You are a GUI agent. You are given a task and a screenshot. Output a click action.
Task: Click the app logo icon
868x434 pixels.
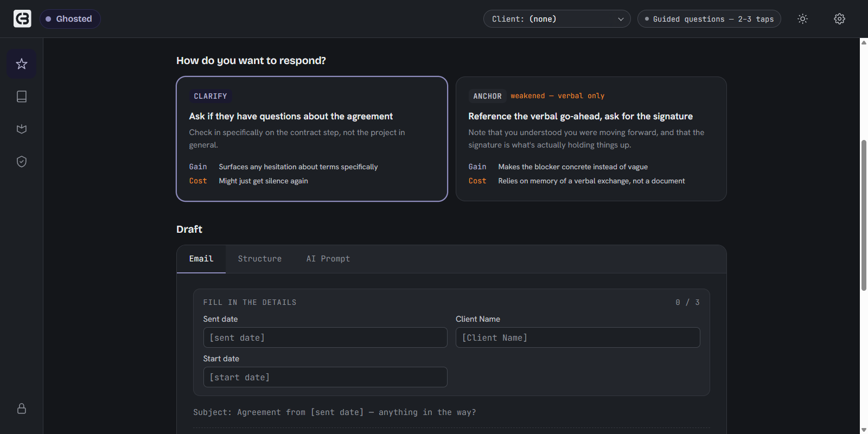click(x=22, y=19)
